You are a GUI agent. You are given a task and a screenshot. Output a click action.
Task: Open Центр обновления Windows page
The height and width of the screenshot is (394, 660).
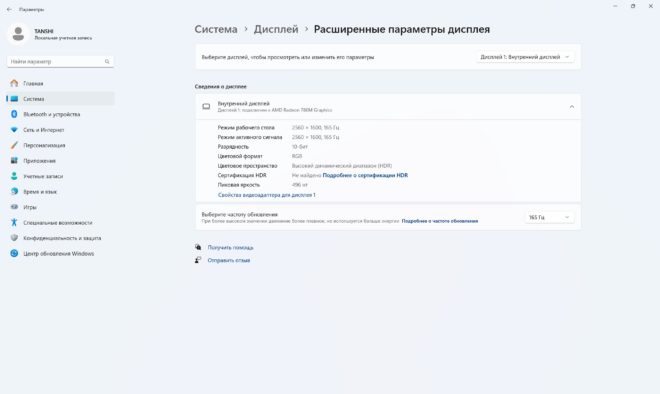pos(61,253)
